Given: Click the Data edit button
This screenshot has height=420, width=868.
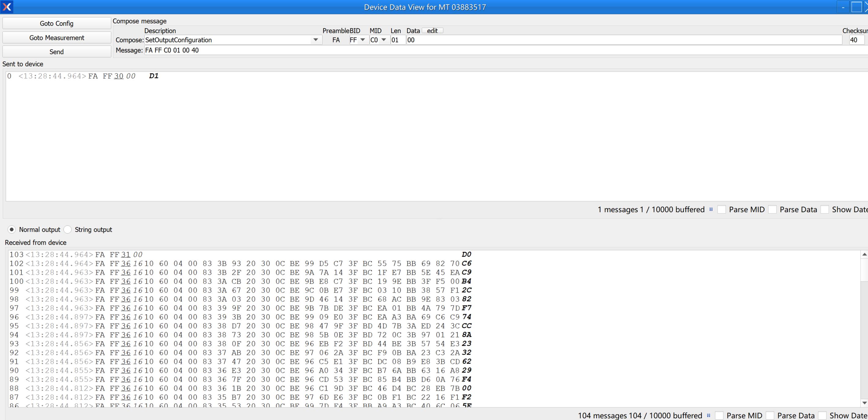Looking at the screenshot, I should 432,31.
